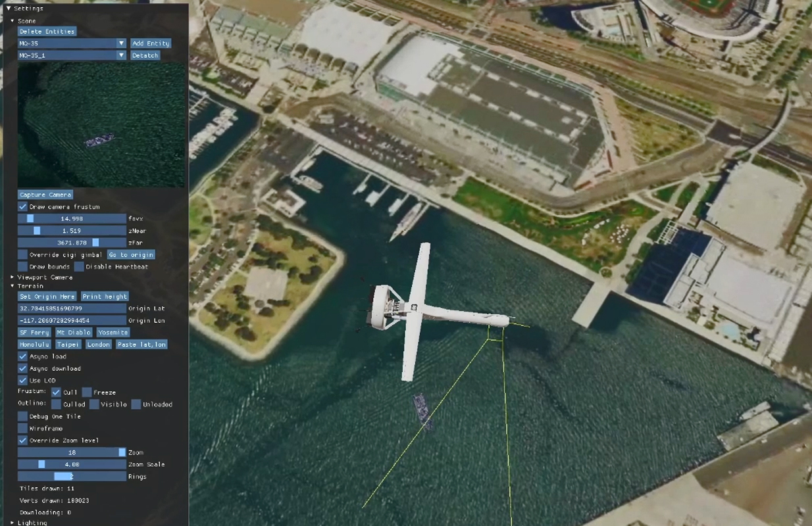The height and width of the screenshot is (526, 812).
Task: Jump to the Yosemite location preset
Action: coord(113,333)
